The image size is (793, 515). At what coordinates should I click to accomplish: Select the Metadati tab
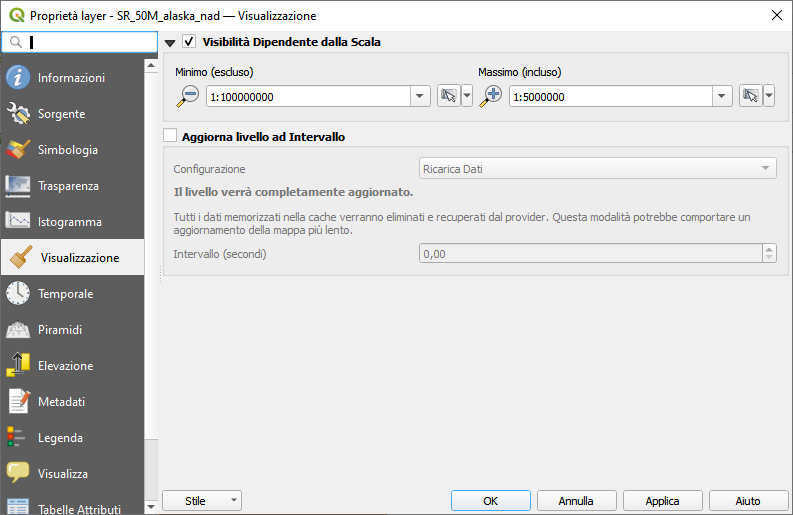coord(72,401)
